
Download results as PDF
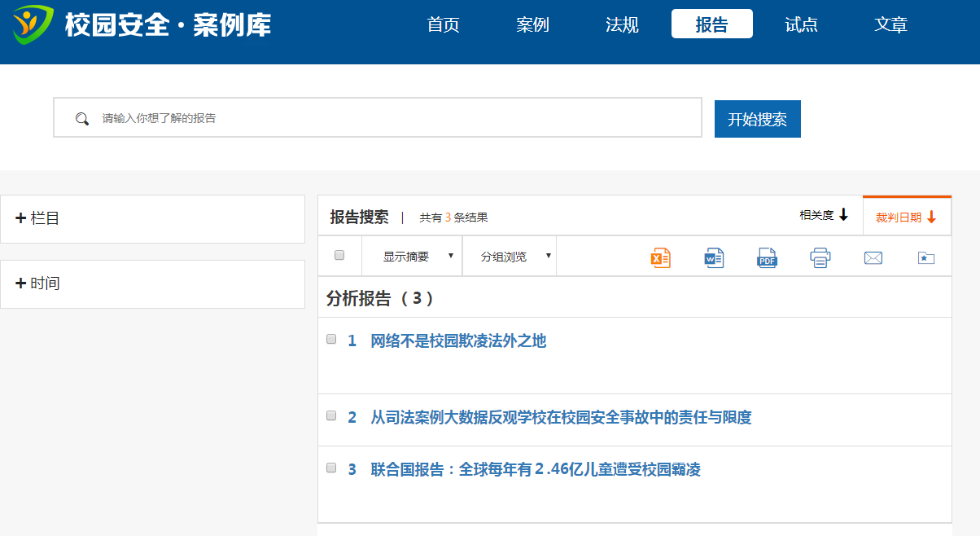click(767, 258)
